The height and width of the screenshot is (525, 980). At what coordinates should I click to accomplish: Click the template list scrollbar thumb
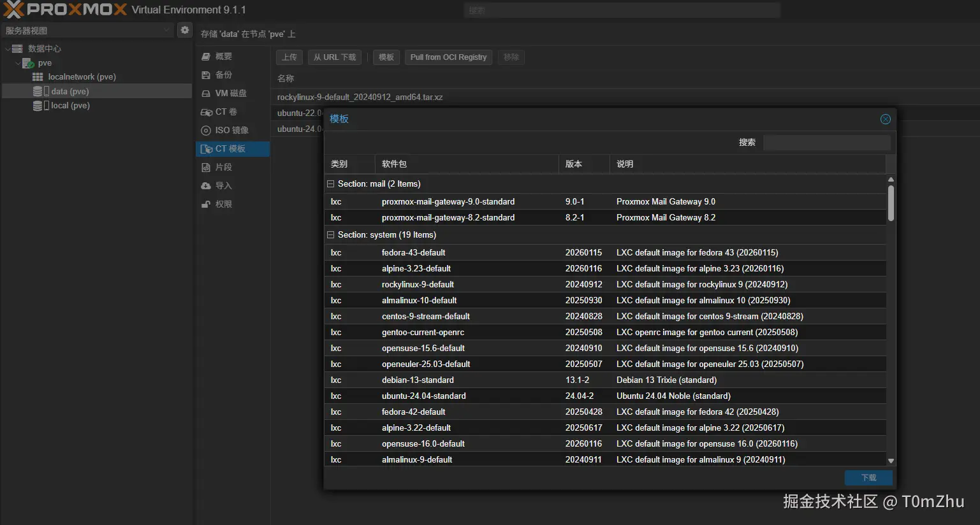pos(891,203)
